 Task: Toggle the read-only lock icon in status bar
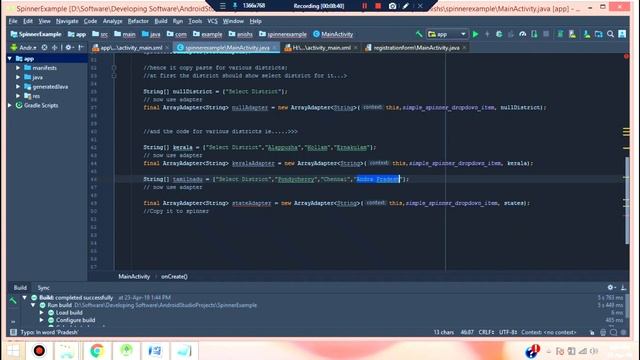tap(592, 332)
